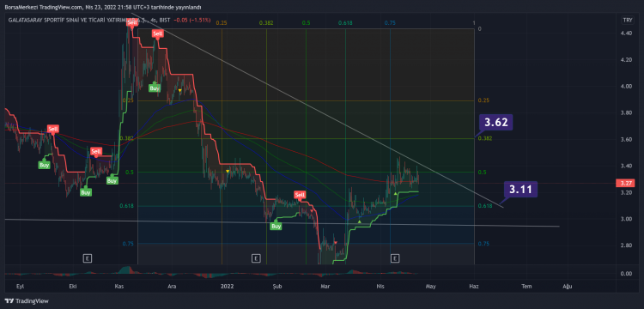Click the Eki month label on time axis
The height and width of the screenshot is (309, 644).
73,286
